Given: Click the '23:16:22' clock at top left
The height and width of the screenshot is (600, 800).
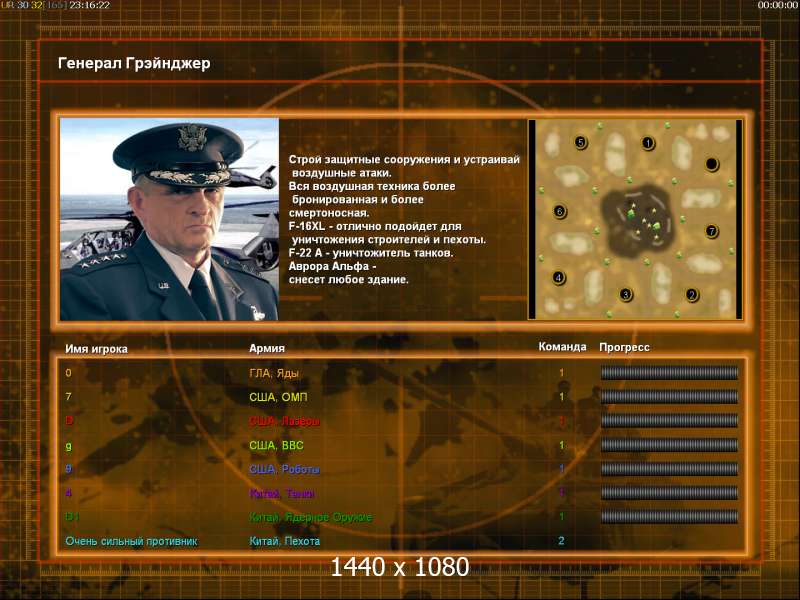Looking at the screenshot, I should 89,5.
